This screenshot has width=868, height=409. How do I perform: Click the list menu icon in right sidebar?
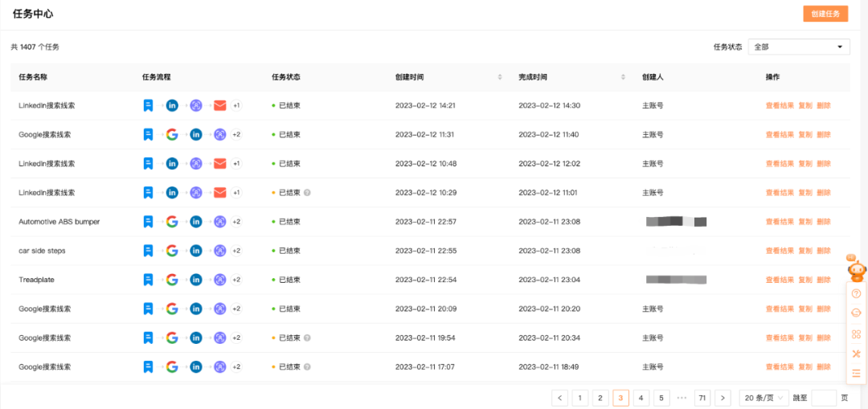[856, 373]
